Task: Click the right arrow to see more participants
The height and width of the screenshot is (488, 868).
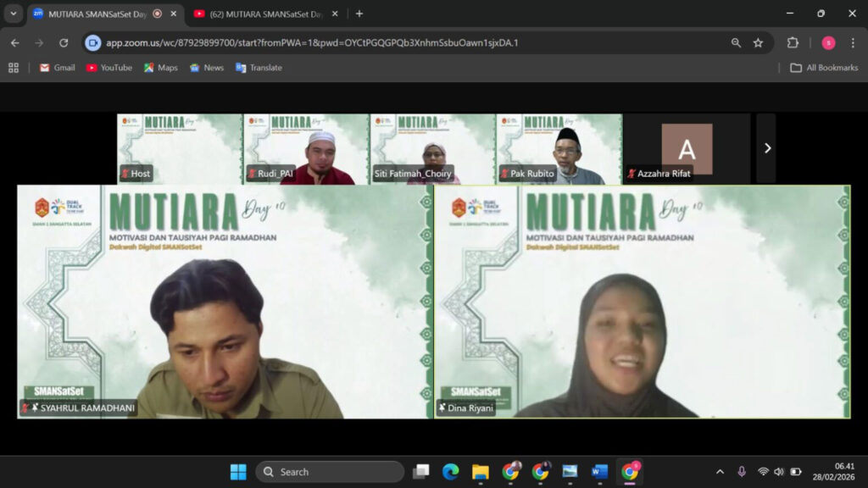Action: (x=767, y=147)
